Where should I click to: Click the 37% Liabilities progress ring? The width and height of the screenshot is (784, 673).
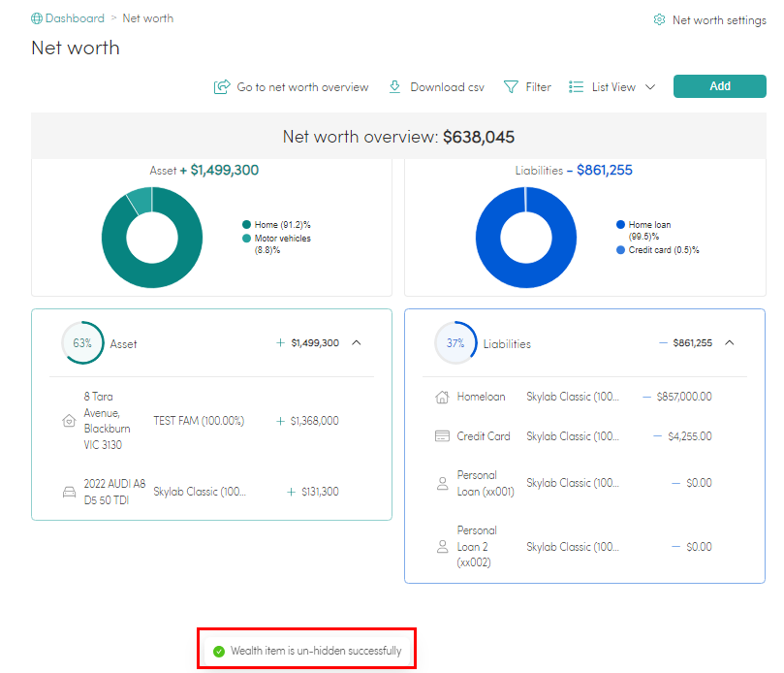pyautogui.click(x=455, y=342)
